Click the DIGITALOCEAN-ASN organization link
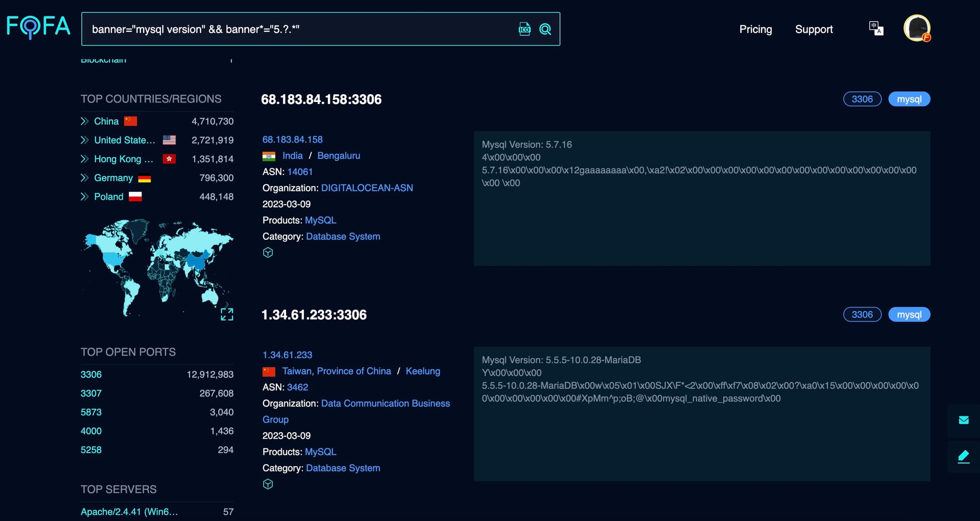The image size is (980, 521). [x=367, y=188]
